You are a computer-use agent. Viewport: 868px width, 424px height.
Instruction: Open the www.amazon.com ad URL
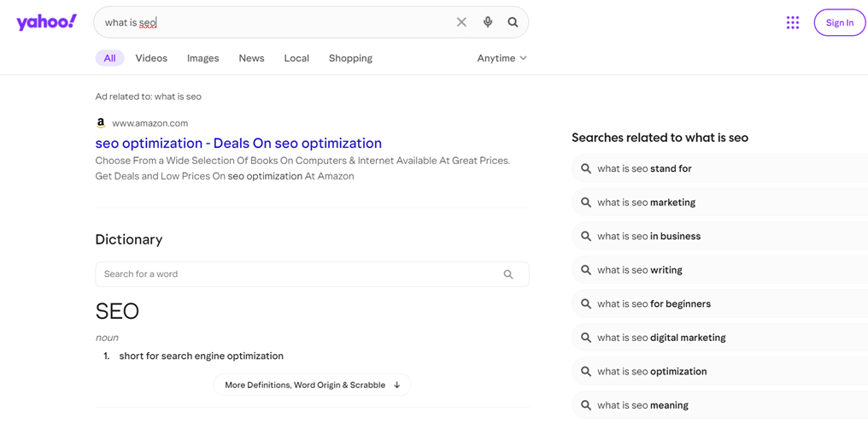150,123
